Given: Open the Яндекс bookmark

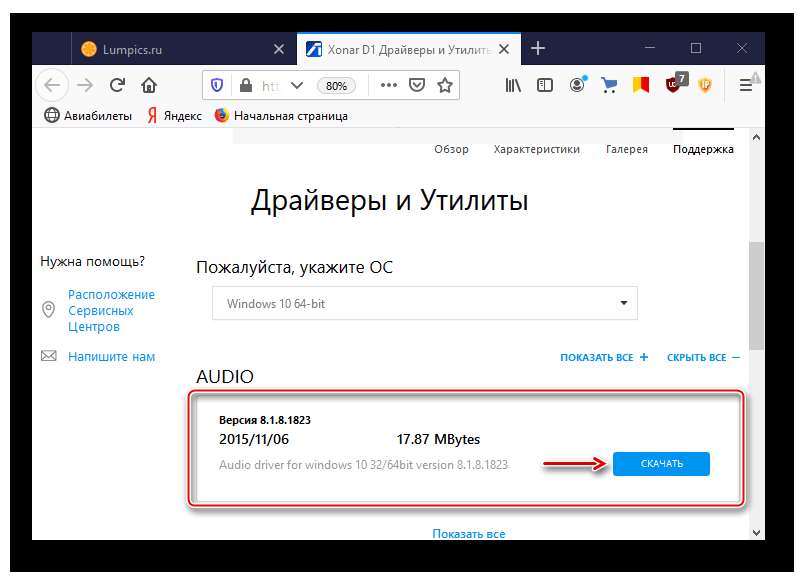Looking at the screenshot, I should pos(174,116).
